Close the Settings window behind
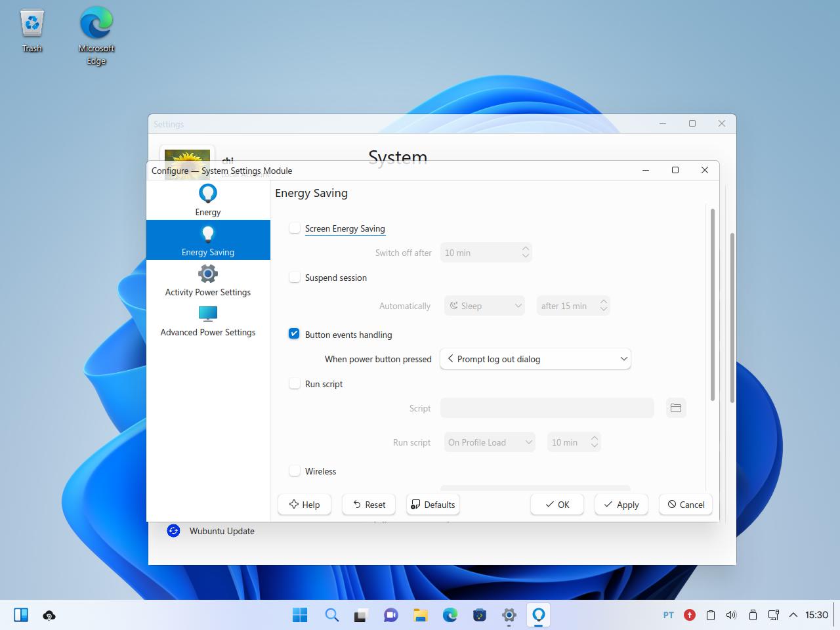 pyautogui.click(x=722, y=123)
